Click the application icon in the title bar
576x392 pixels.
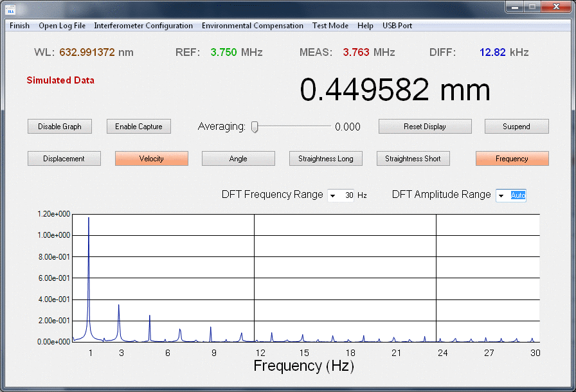pos(10,9)
